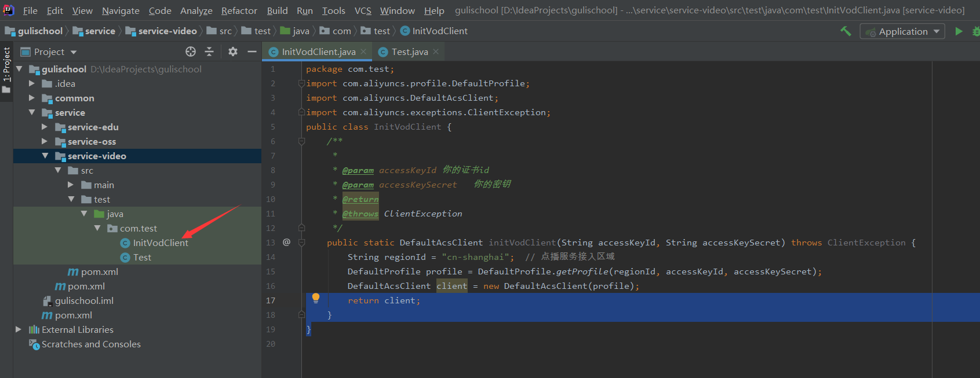Screen dimensions: 980x378
Task: Open the Tools menu
Action: 334,10
